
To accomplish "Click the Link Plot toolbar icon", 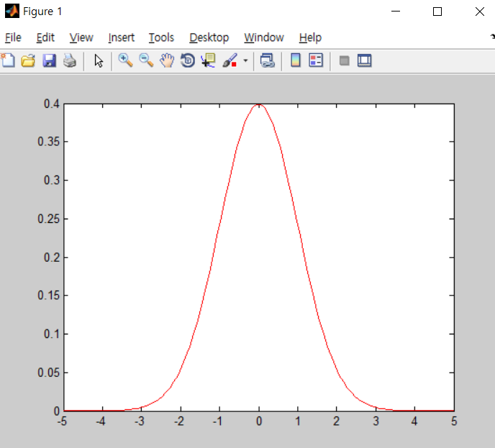I will (268, 60).
